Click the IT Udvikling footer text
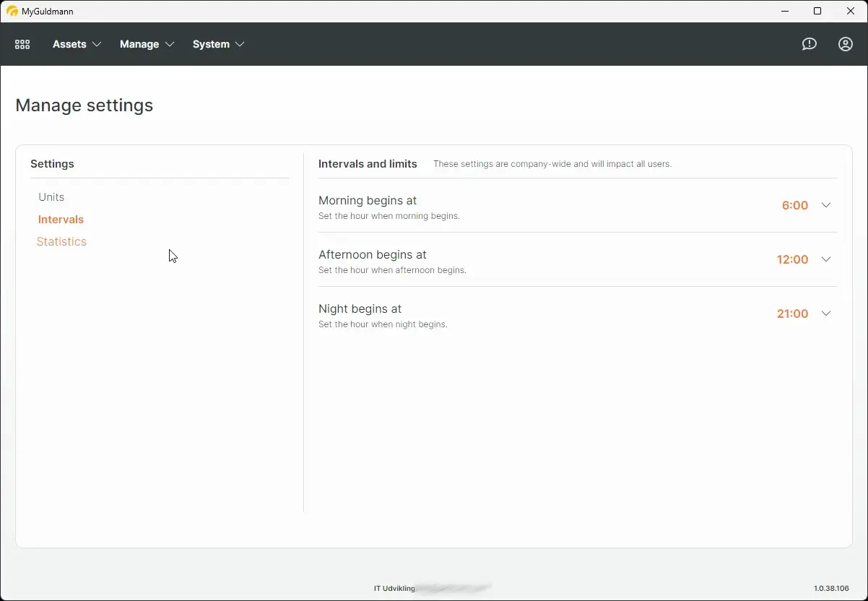The height and width of the screenshot is (601, 868). (x=394, y=588)
